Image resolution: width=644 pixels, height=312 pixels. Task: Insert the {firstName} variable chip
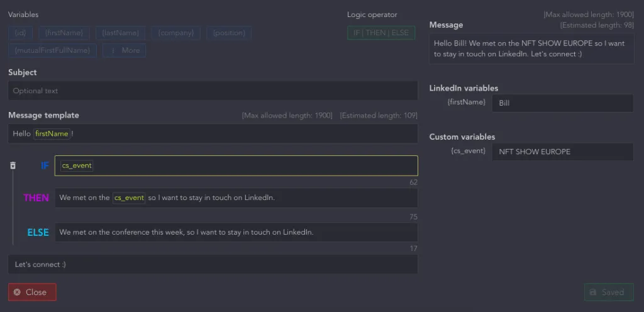64,33
